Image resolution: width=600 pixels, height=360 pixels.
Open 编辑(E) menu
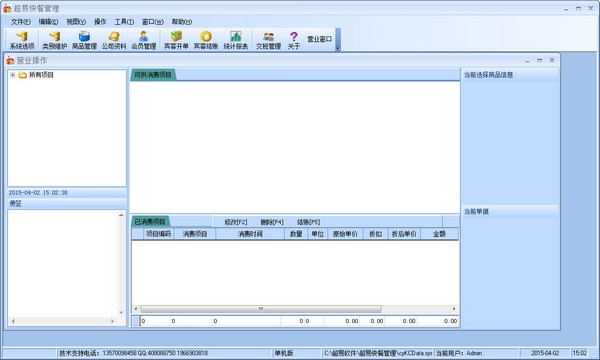click(x=48, y=22)
